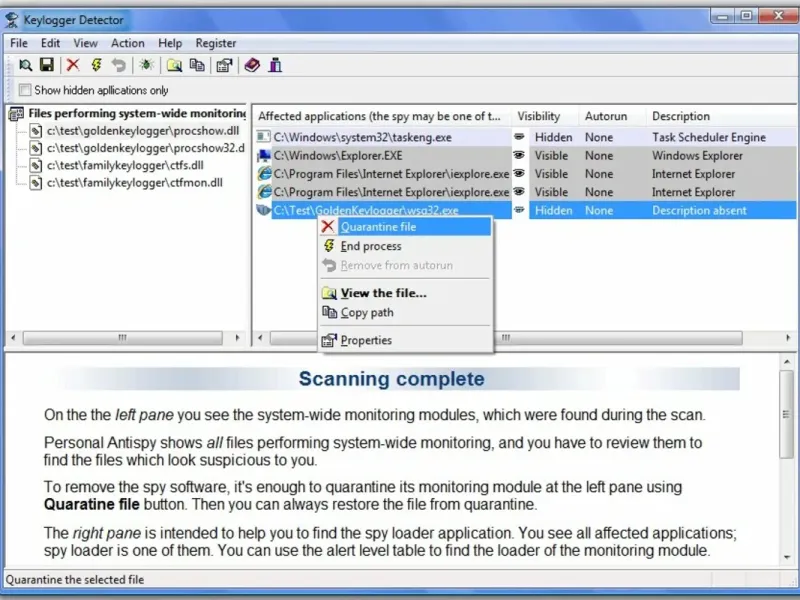This screenshot has width=800, height=600.
Task: Click the eye icon in the Windows Explorer row
Action: 519,155
